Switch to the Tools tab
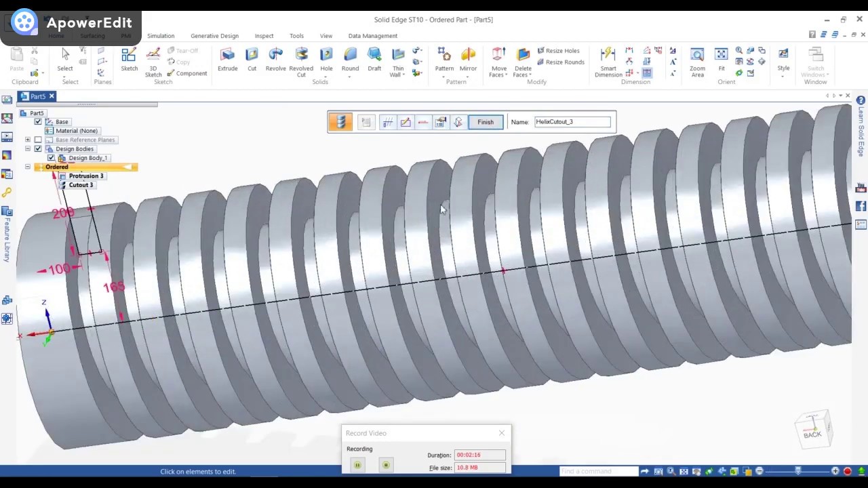This screenshot has width=868, height=488. (x=296, y=36)
